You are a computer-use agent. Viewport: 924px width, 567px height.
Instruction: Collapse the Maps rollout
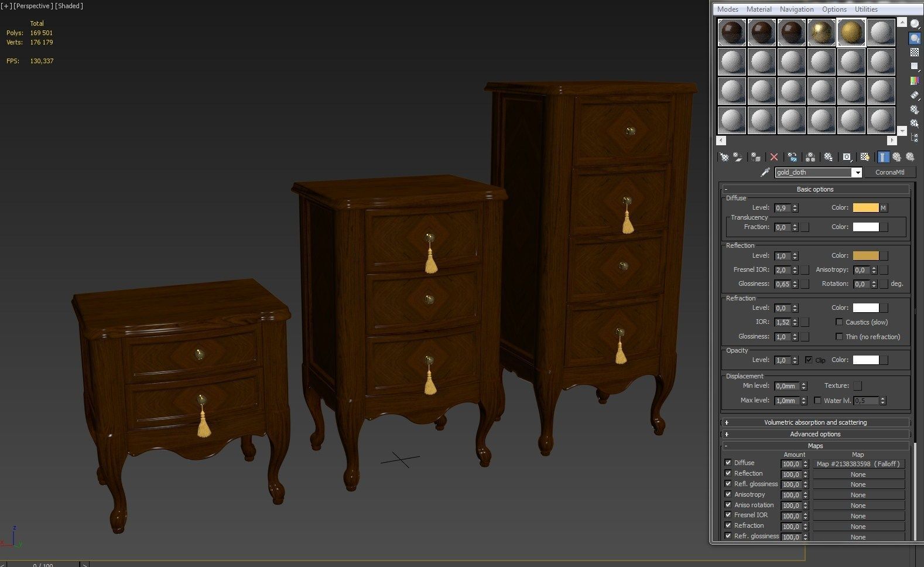tap(815, 446)
